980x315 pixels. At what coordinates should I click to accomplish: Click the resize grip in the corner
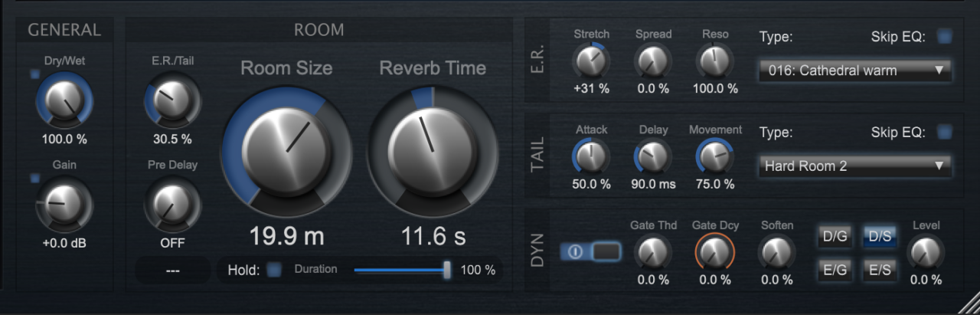click(968, 302)
